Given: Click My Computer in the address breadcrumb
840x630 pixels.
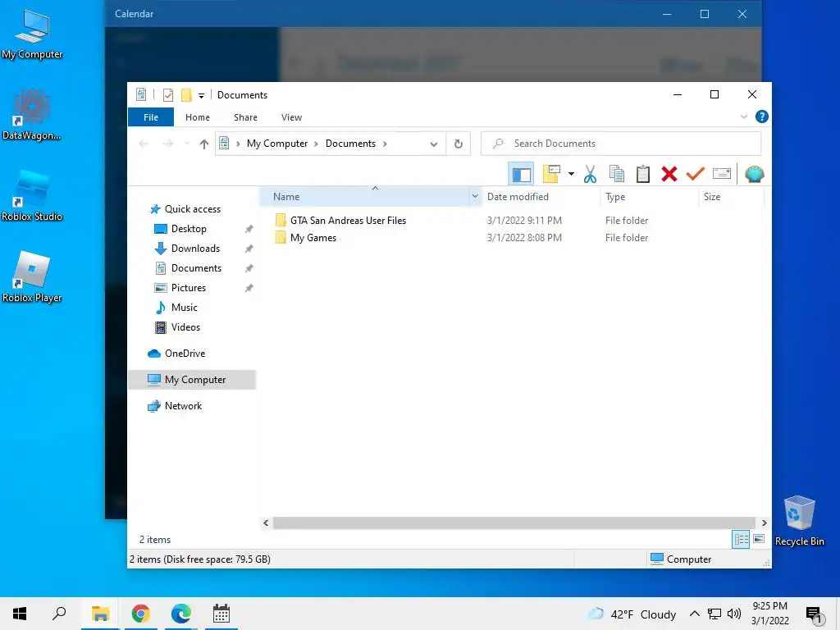Looking at the screenshot, I should (x=277, y=144).
